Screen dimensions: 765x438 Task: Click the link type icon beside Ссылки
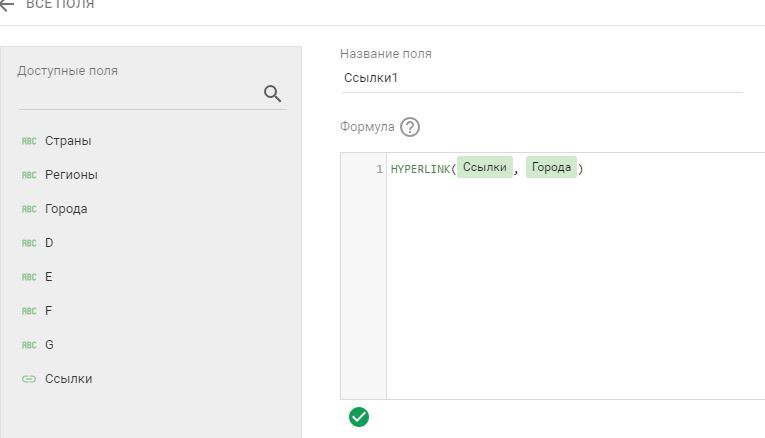tap(29, 379)
